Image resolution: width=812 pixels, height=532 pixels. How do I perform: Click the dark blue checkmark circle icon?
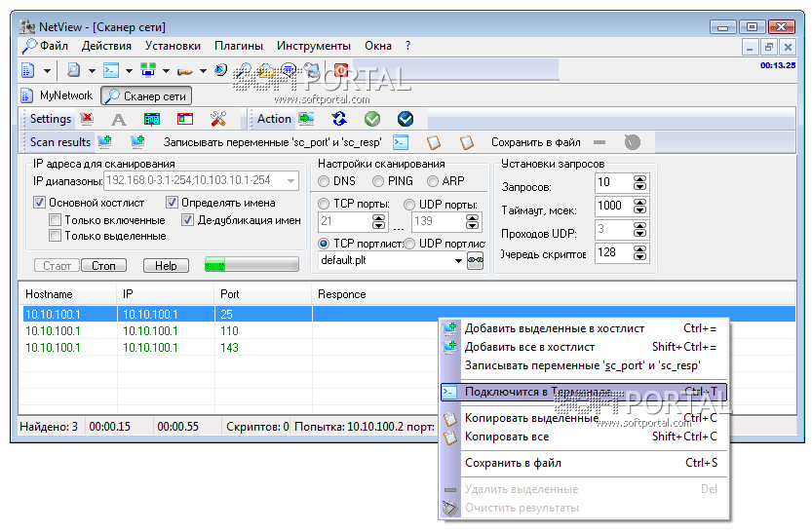coord(406,119)
